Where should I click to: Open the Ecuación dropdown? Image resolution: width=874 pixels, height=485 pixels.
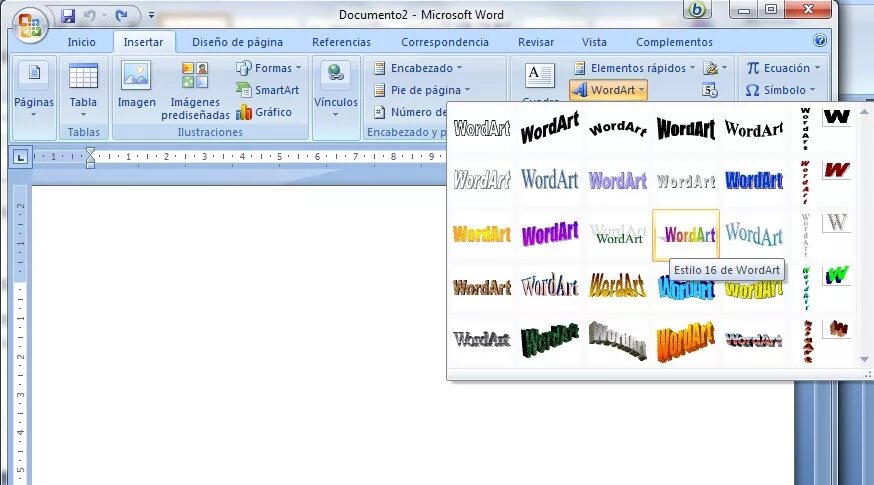tap(783, 68)
